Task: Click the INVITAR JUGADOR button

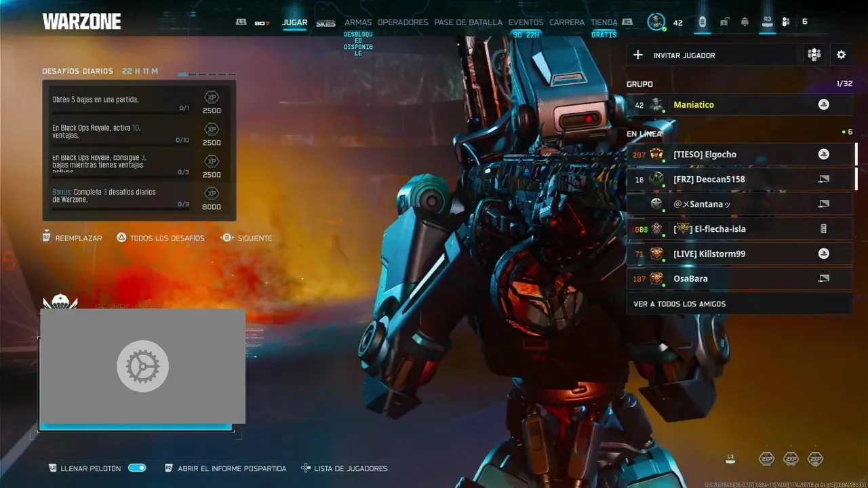Action: [x=712, y=55]
